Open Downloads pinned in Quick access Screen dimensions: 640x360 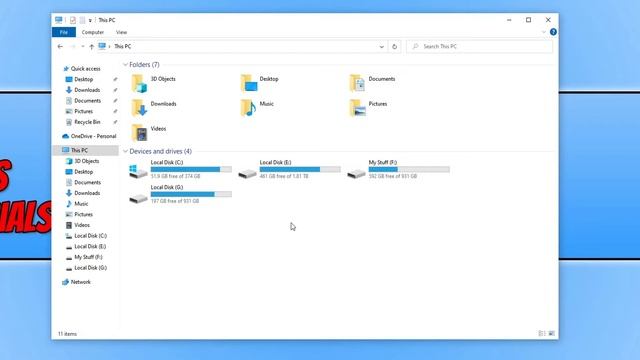pos(83,90)
